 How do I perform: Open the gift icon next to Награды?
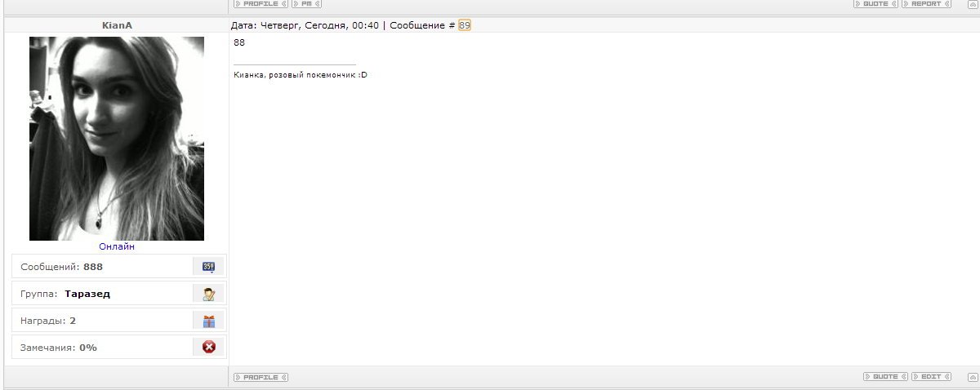[208, 321]
